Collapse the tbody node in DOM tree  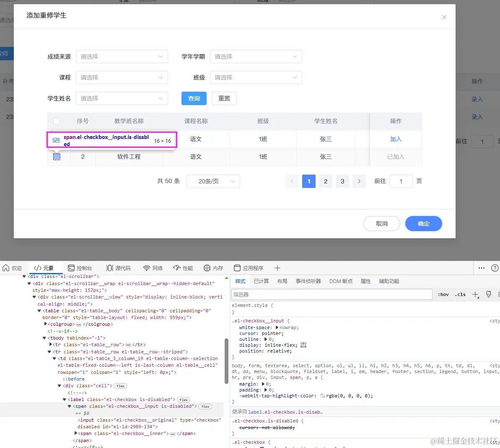[x=44, y=338]
